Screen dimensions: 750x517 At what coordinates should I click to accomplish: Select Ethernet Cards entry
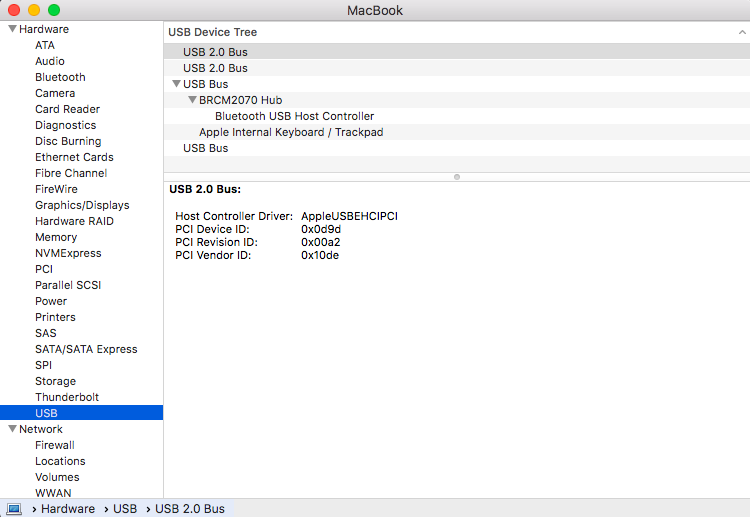(x=74, y=157)
